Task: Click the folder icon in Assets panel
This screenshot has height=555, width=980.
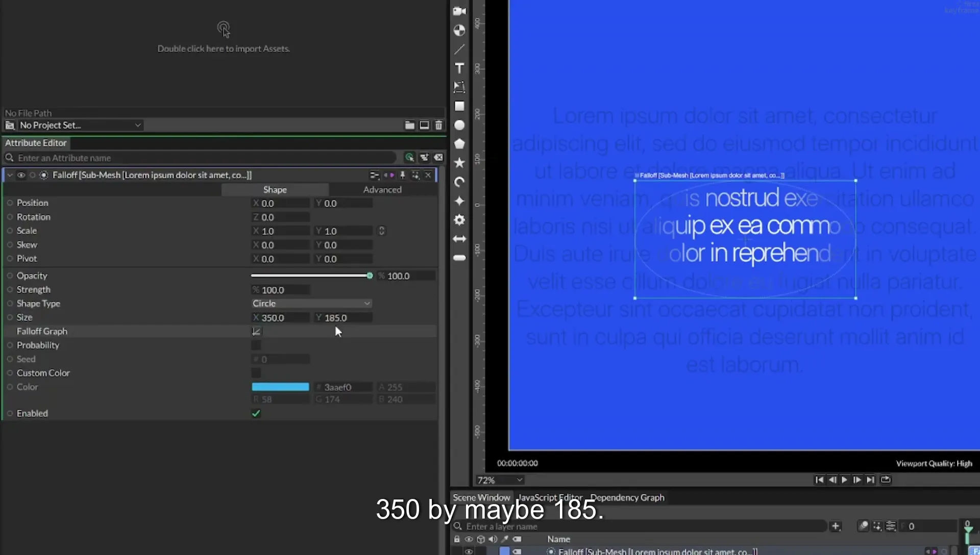Action: click(x=409, y=125)
